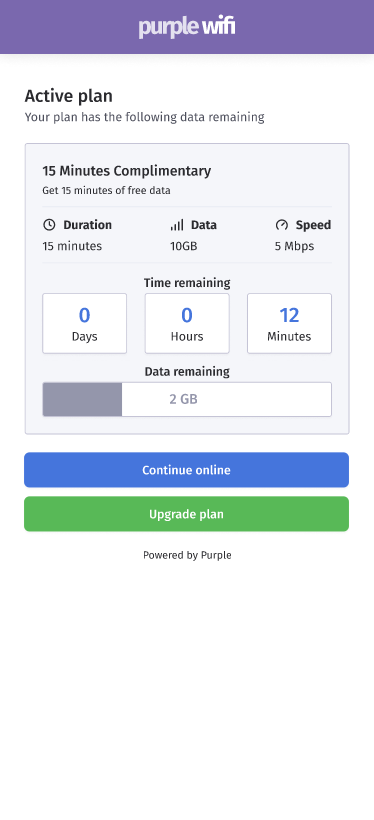Open the Upgrade plan option
The width and height of the screenshot is (374, 820).
click(186, 514)
